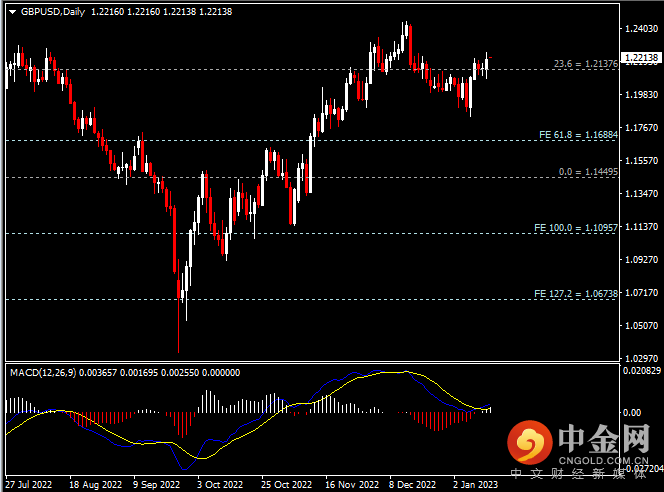
Task: Click the 23.6 = 1.21376 Fibonacci label
Action: click(x=584, y=64)
